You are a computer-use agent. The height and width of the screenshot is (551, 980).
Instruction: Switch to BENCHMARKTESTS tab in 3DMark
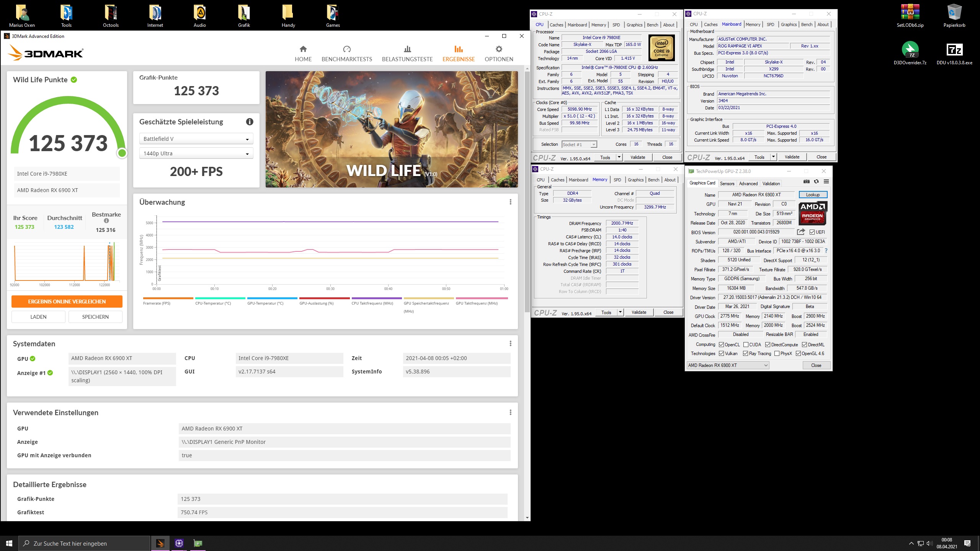pos(347,54)
